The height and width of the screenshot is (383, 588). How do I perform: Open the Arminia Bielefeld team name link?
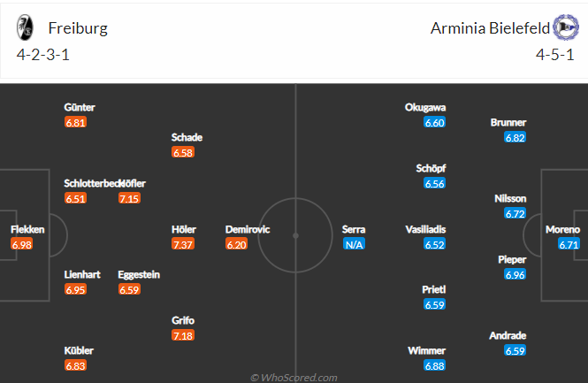click(x=490, y=28)
